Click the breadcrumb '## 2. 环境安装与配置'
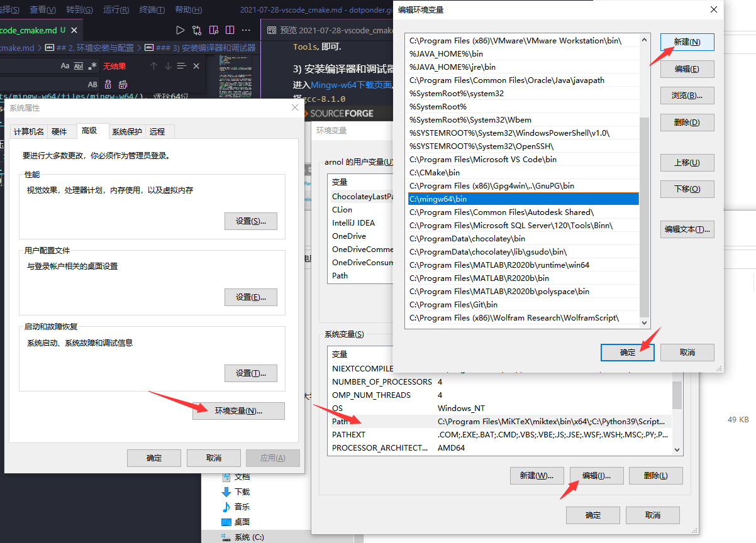The width and height of the screenshot is (756, 543). point(94,48)
